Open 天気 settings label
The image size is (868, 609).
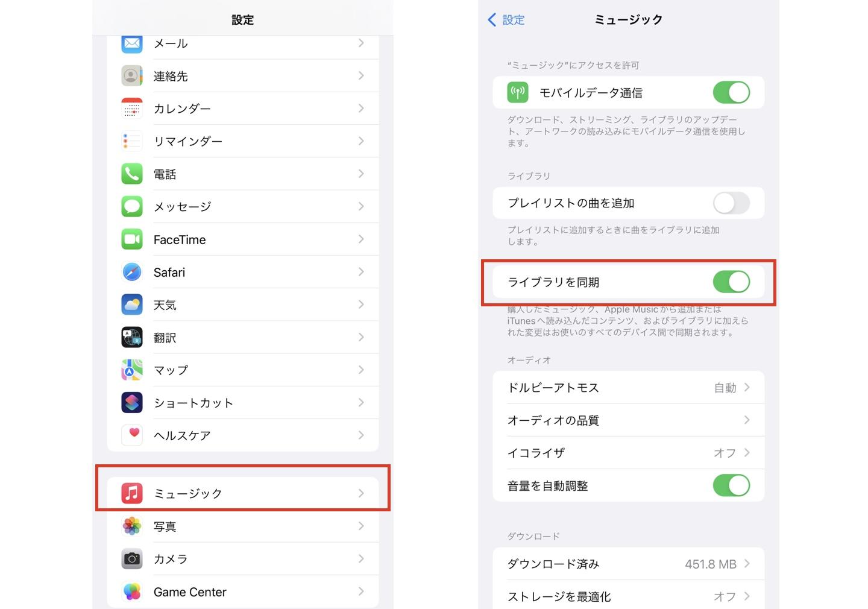(165, 304)
